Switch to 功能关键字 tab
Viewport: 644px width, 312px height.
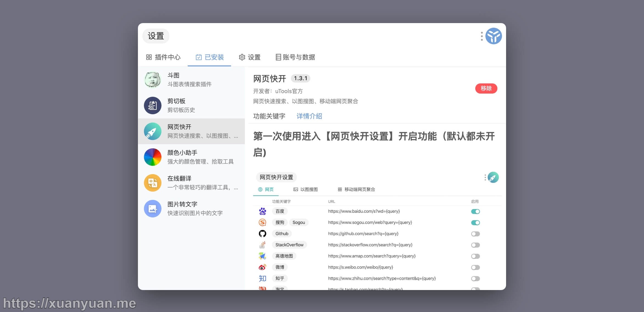(x=269, y=116)
